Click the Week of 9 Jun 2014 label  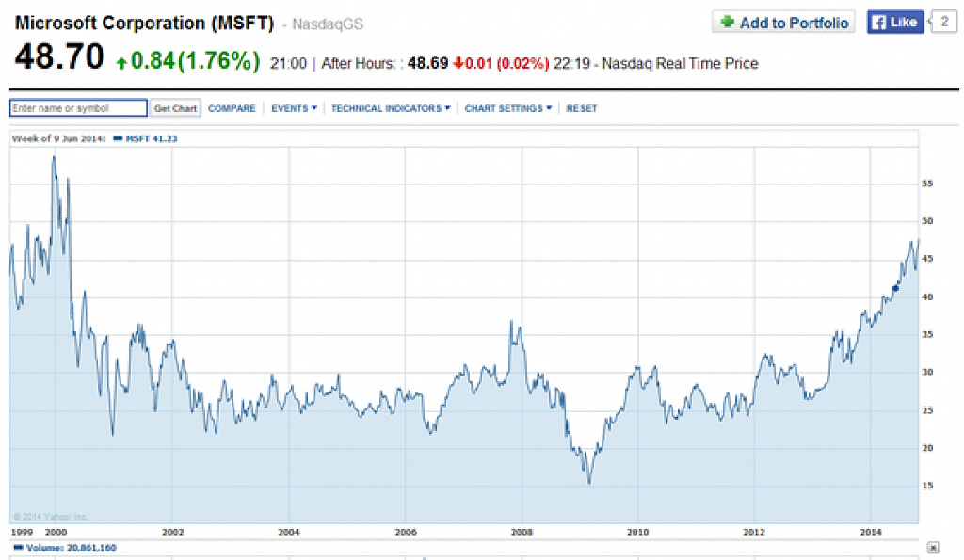click(x=58, y=139)
